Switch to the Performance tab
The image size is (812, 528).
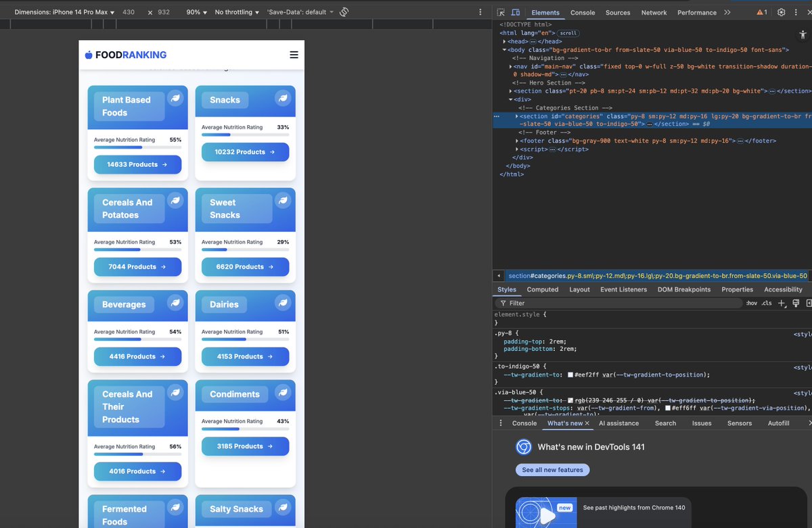pos(697,12)
